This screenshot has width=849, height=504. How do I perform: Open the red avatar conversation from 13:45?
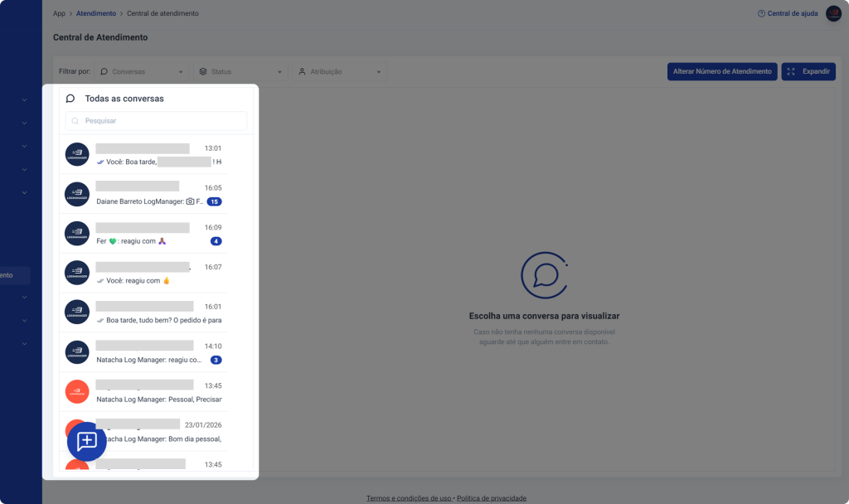point(156,391)
